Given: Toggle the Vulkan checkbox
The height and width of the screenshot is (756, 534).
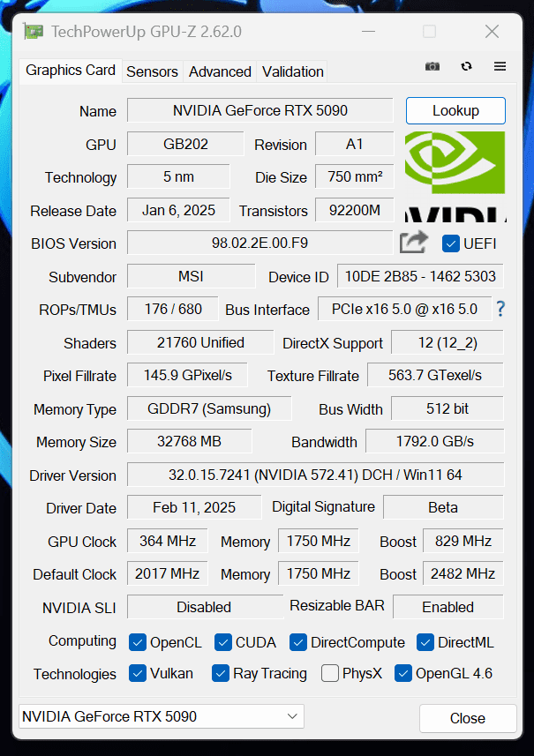Looking at the screenshot, I should coord(138,674).
